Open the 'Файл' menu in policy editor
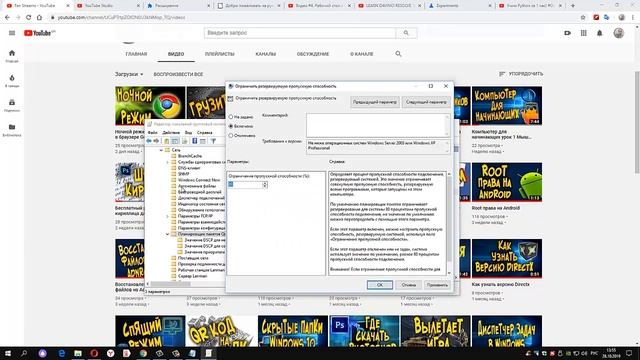 pyautogui.click(x=153, y=133)
